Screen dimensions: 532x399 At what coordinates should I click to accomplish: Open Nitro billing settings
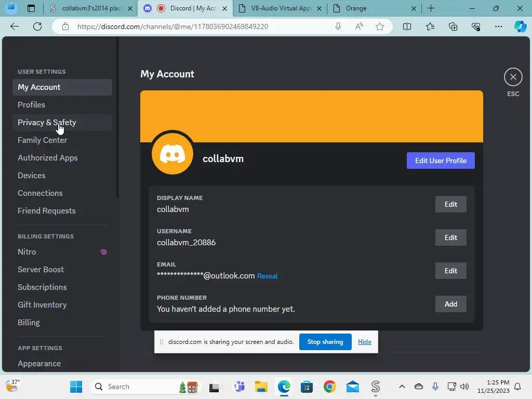pyautogui.click(x=62, y=252)
